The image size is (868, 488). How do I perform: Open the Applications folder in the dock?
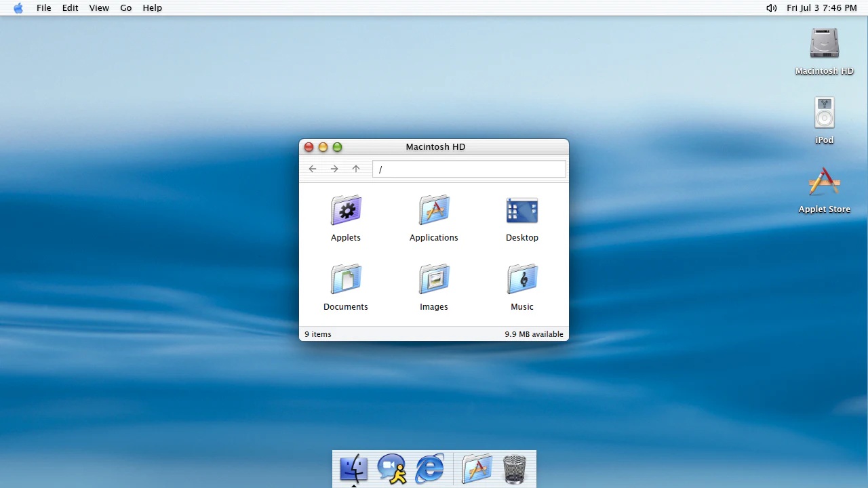tap(477, 469)
